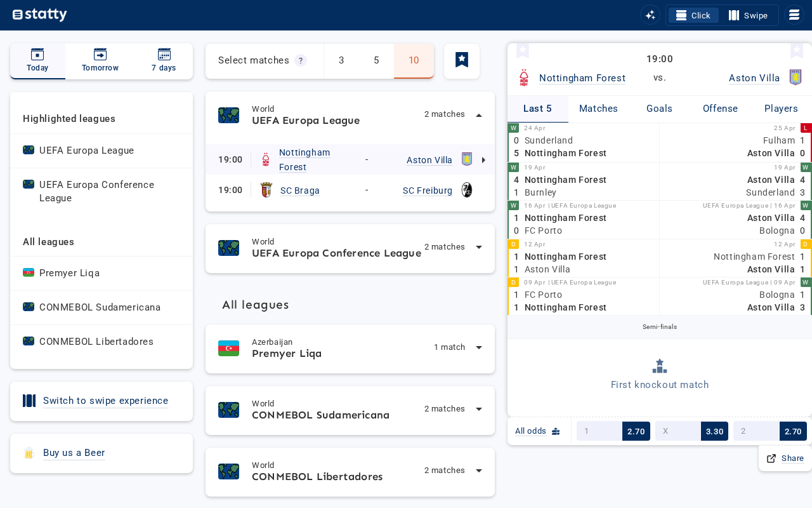Switch to the Goals tab
Screen dimensions: 812x508
pos(660,109)
